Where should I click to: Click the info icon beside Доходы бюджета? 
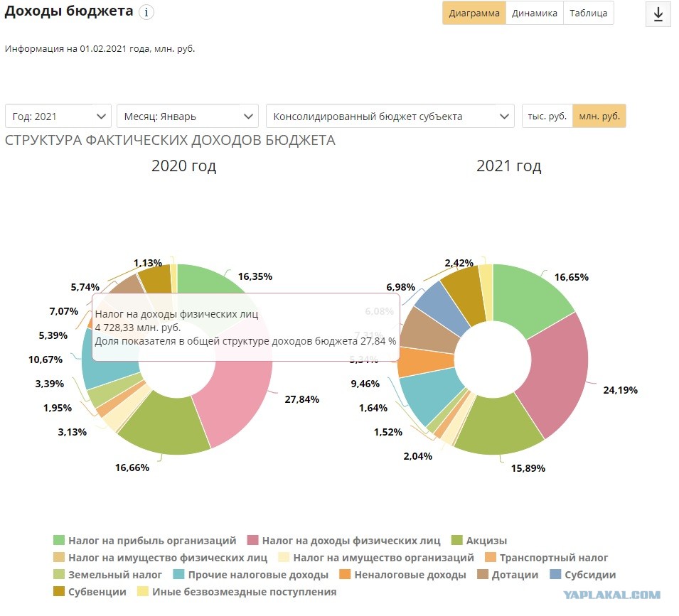pos(146,13)
